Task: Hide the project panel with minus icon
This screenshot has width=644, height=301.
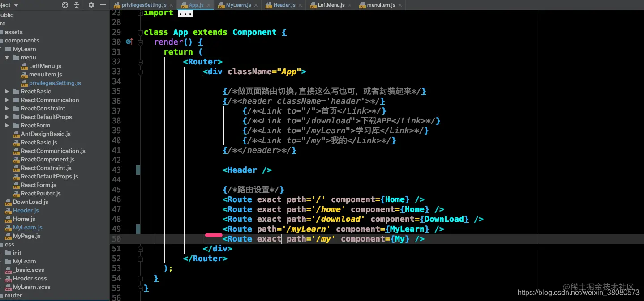Action: [103, 5]
